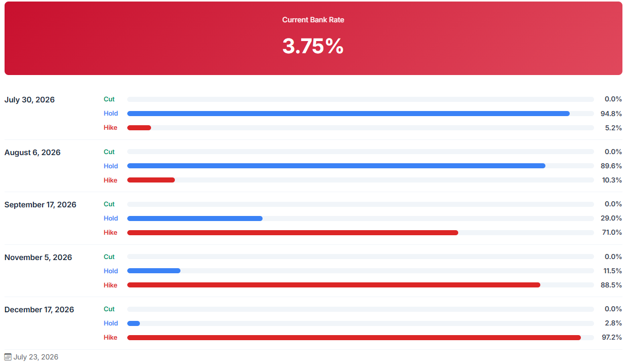This screenshot has width=627, height=364.
Task: Click the September 17, 2026 Hike bar
Action: (x=292, y=233)
